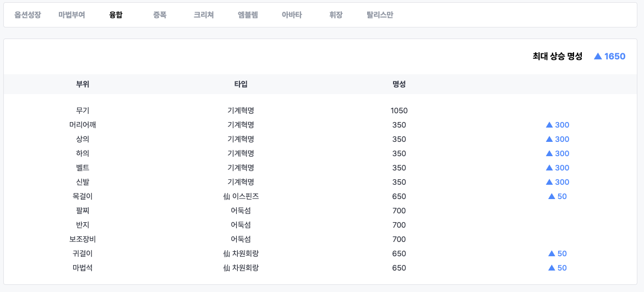Viewport: 644px width, 292px height.
Task: Click the 仙 icon in 마법석 row
Action: (x=226, y=268)
